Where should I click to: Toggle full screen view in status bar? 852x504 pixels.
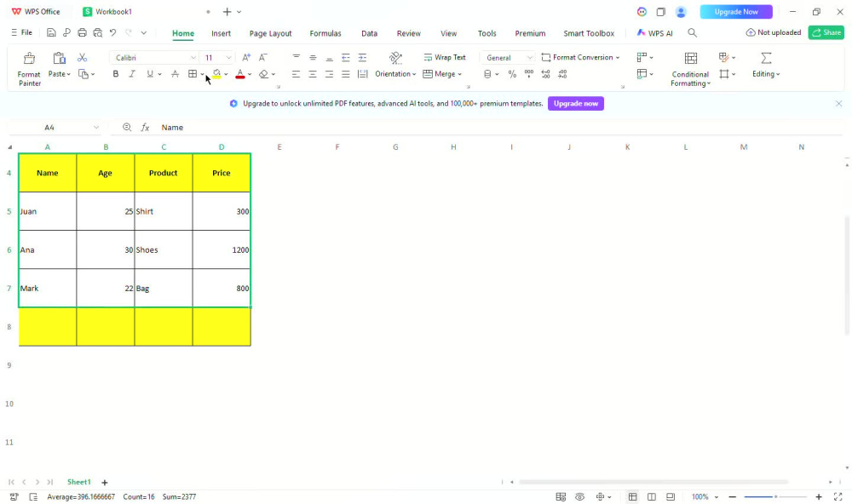click(x=838, y=496)
